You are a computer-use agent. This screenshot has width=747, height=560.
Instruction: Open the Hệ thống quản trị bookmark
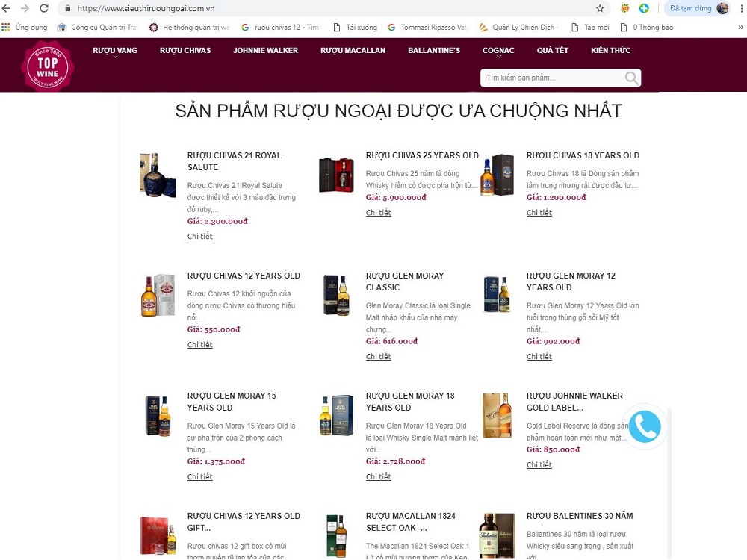[x=189, y=27]
